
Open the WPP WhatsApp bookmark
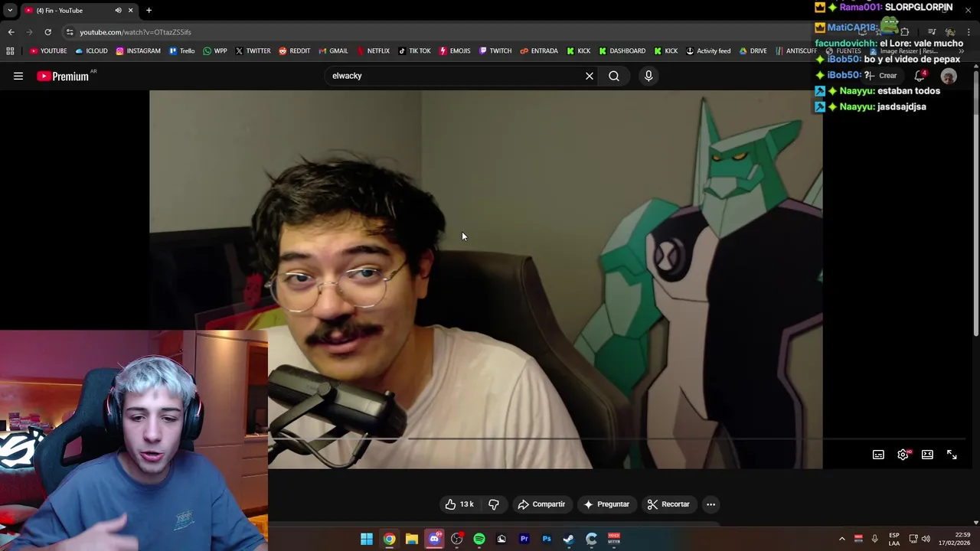point(215,51)
